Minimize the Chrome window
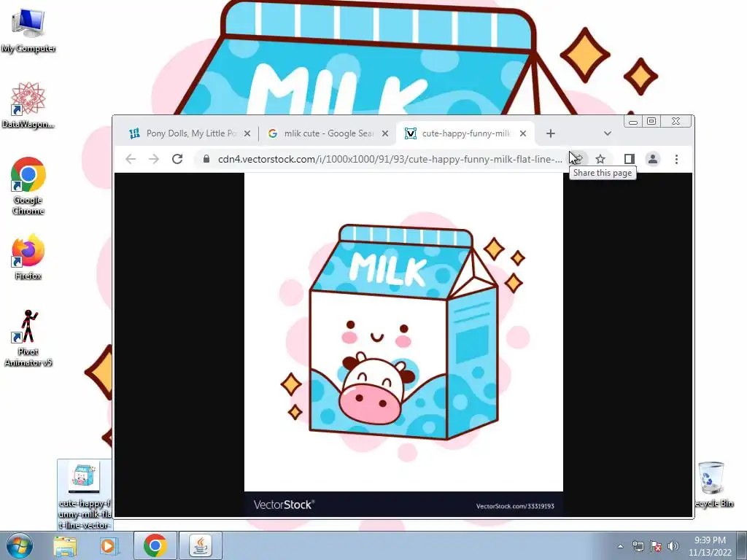The width and height of the screenshot is (747, 560). 633,122
